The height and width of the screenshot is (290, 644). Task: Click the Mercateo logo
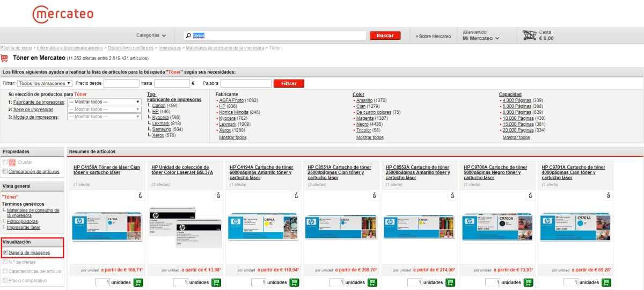63,14
